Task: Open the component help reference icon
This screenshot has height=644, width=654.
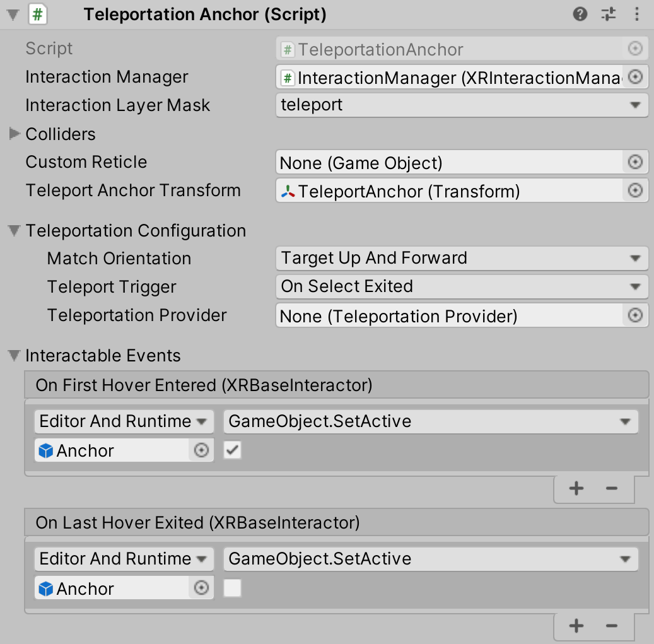Action: [x=580, y=15]
